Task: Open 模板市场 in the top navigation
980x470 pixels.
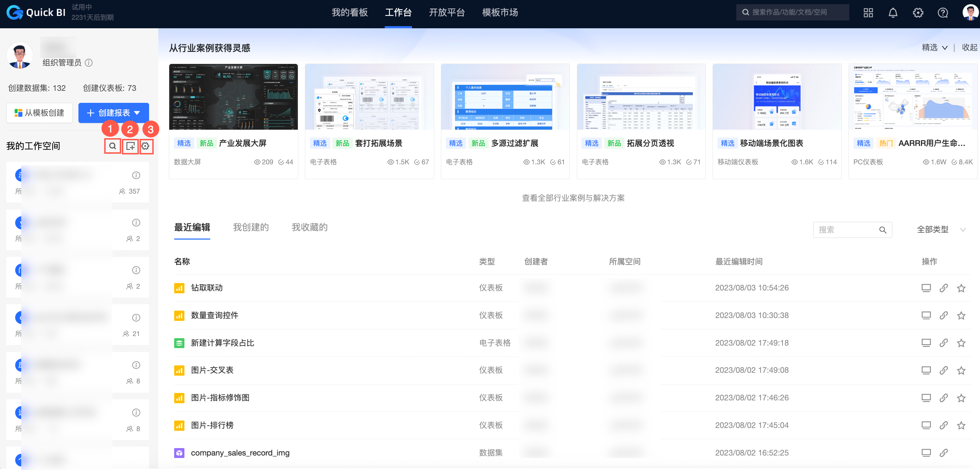Action: 500,13
